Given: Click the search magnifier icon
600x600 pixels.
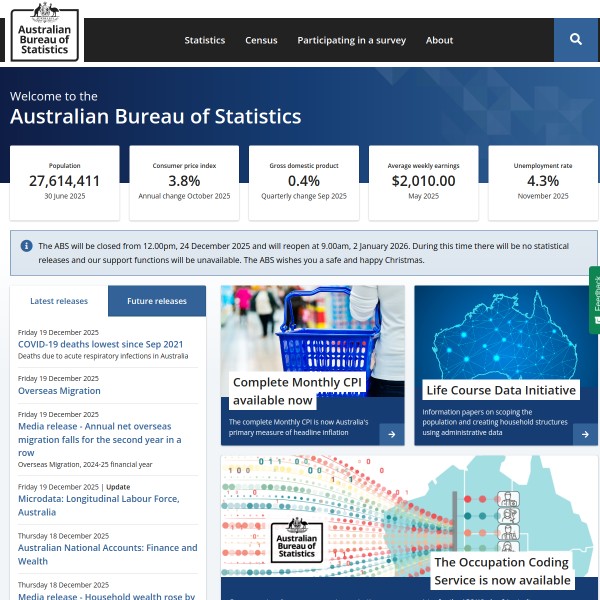Looking at the screenshot, I should pos(576,40).
